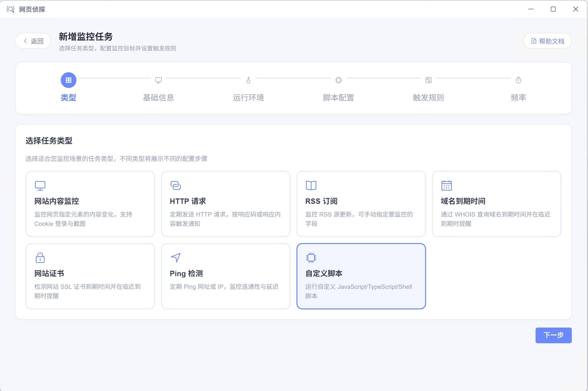Screen dimensions: 588x391
Task: Jump to the 基础信息 step label
Action: point(158,98)
